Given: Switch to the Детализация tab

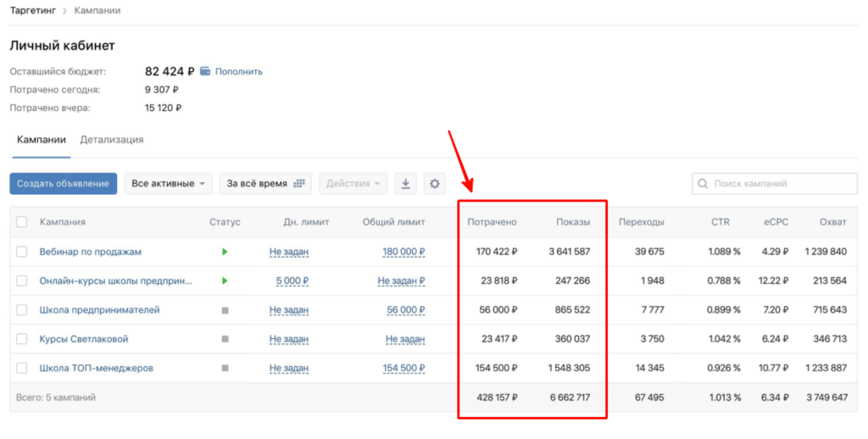Looking at the screenshot, I should 112,140.
